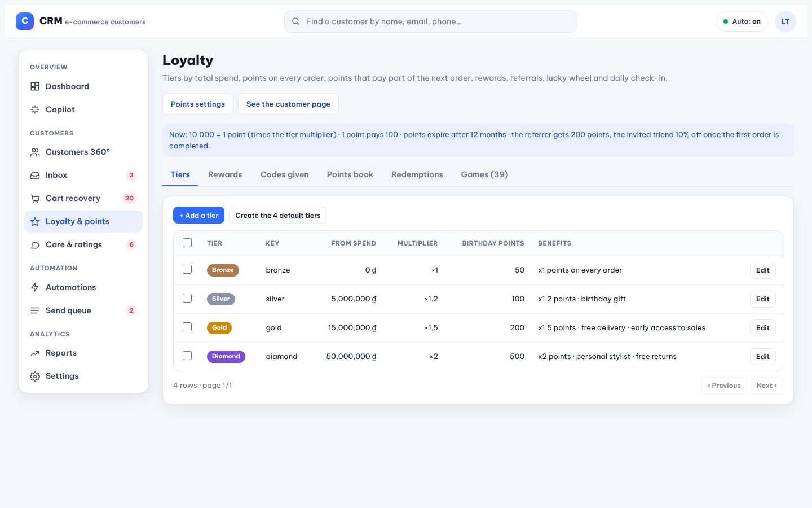Click the Send queue lines icon
812x508 pixels.
[35, 310]
